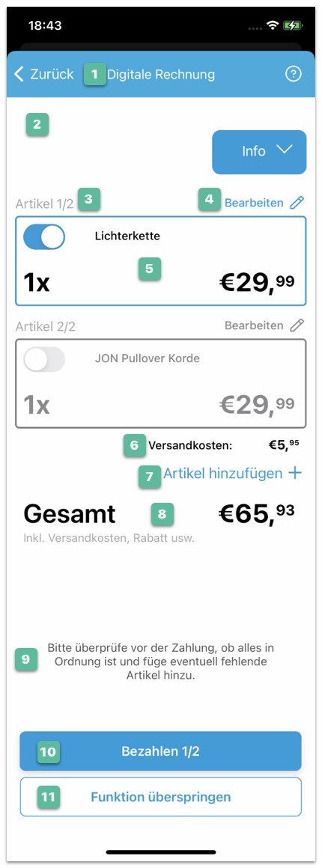Tap Artikel hinzufügen link
The height and width of the screenshot is (868, 322).
(x=223, y=474)
